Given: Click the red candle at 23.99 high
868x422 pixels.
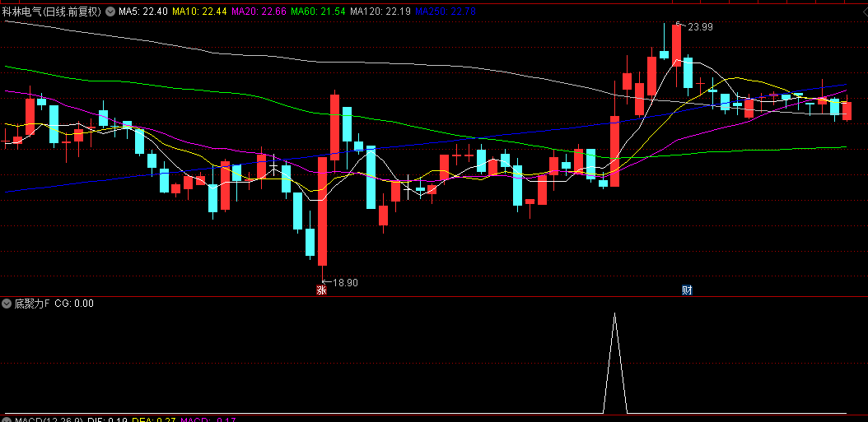Looking at the screenshot, I should pos(676,45).
